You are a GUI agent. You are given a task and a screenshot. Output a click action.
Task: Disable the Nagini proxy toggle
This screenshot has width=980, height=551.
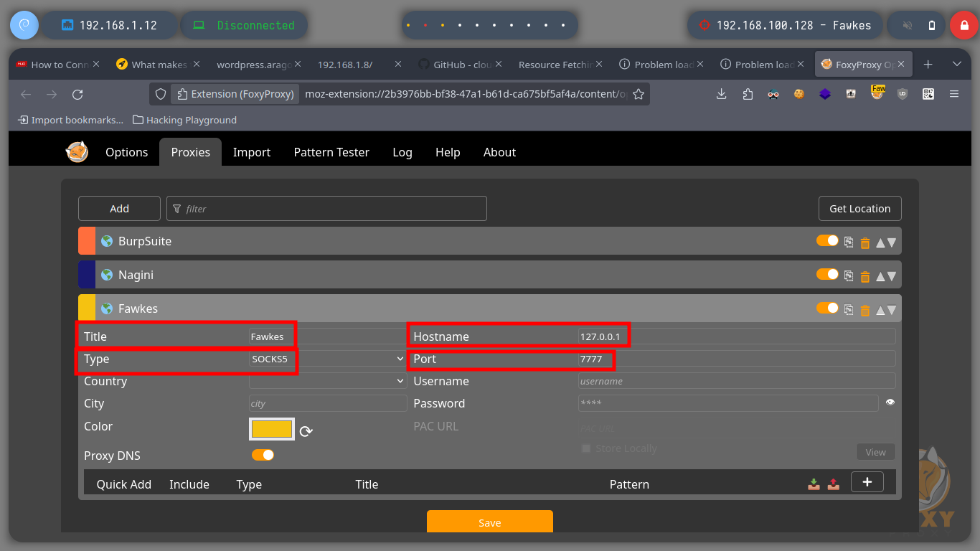827,274
